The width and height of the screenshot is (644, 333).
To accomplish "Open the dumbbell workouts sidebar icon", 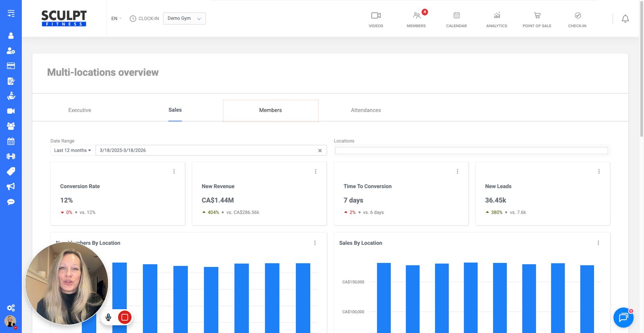I will click(x=11, y=156).
